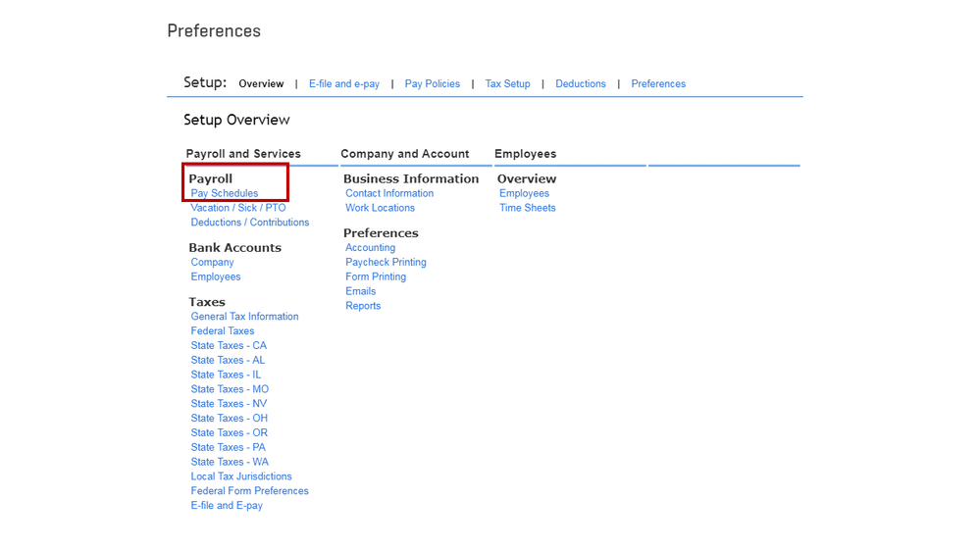Select State Taxes - CA
Image resolution: width=980 pixels, height=551 pixels.
(x=229, y=345)
